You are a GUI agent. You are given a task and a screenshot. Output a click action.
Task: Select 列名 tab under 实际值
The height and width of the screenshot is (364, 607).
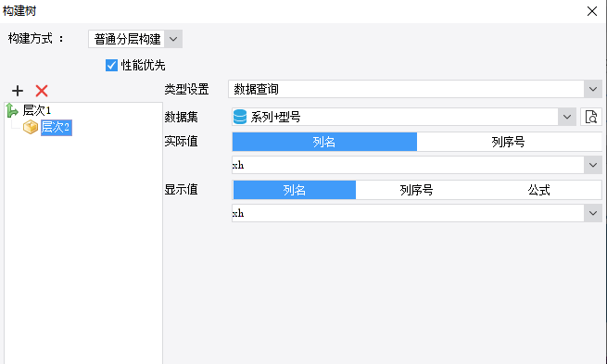[x=324, y=142]
